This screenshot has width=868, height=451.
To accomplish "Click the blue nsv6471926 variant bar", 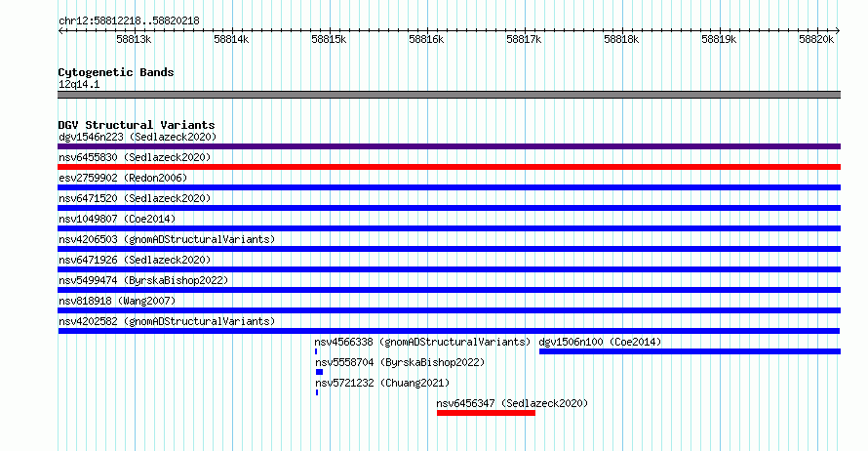I will coord(449,269).
